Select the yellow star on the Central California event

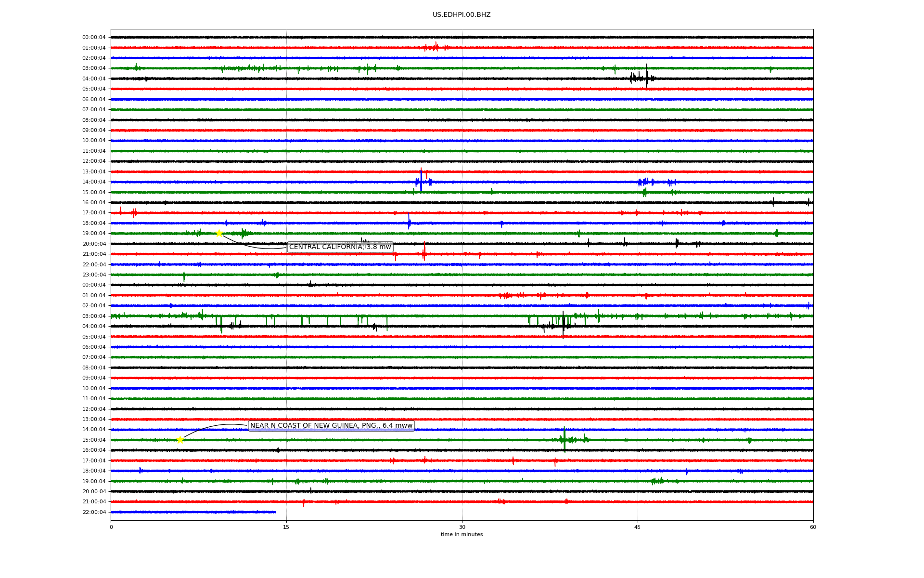pos(219,234)
